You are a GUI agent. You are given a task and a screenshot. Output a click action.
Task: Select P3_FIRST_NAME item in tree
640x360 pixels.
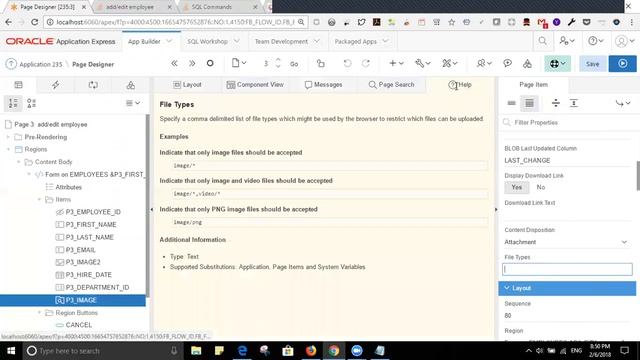91,224
